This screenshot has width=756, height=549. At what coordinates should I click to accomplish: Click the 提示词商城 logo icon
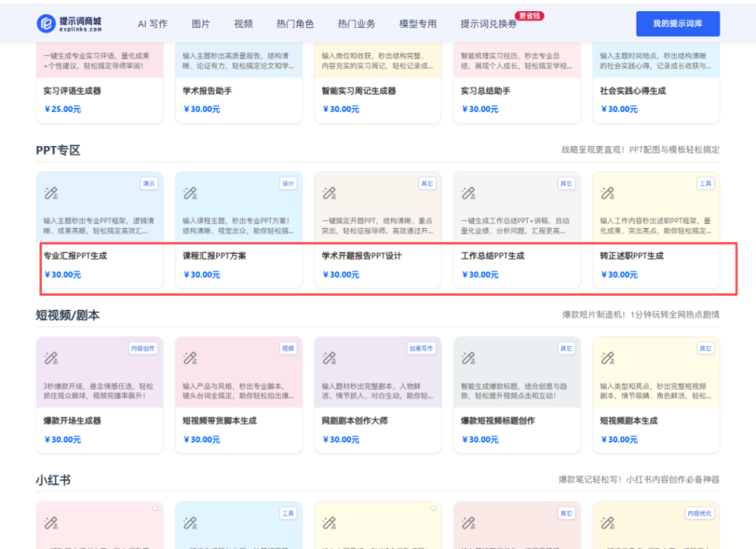pos(46,24)
